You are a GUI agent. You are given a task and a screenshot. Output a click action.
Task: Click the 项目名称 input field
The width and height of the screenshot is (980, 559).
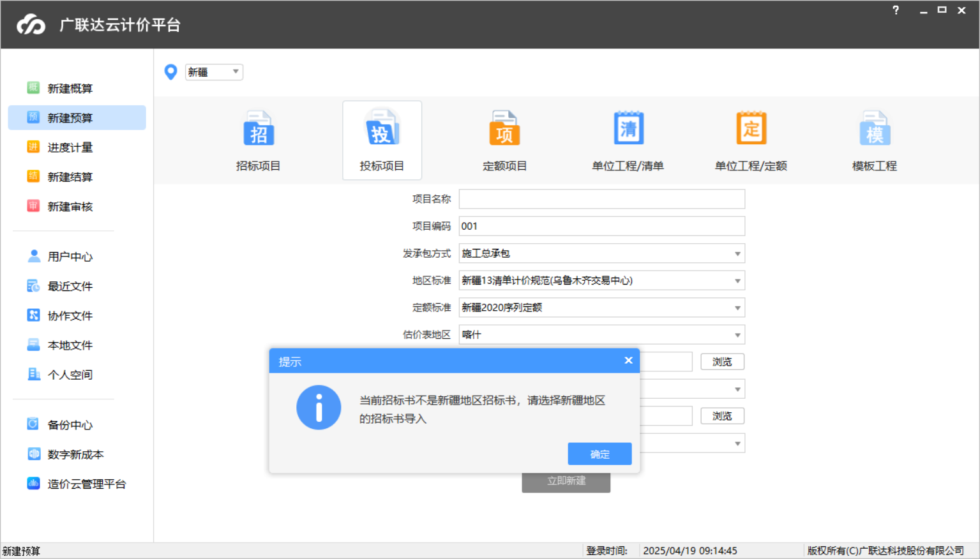(601, 199)
